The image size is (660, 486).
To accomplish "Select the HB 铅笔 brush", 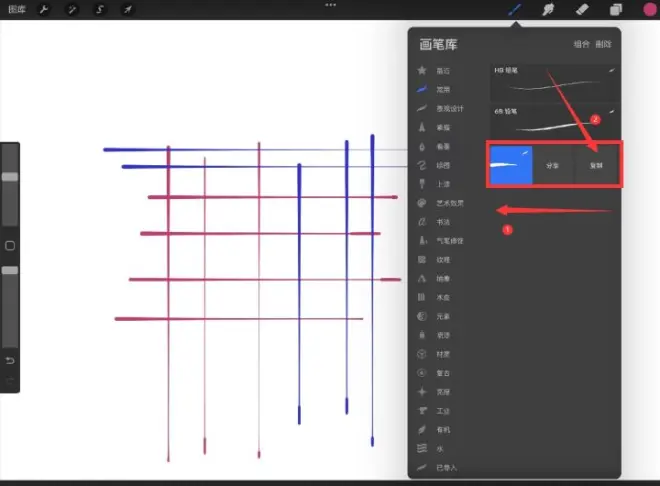I will click(x=555, y=82).
